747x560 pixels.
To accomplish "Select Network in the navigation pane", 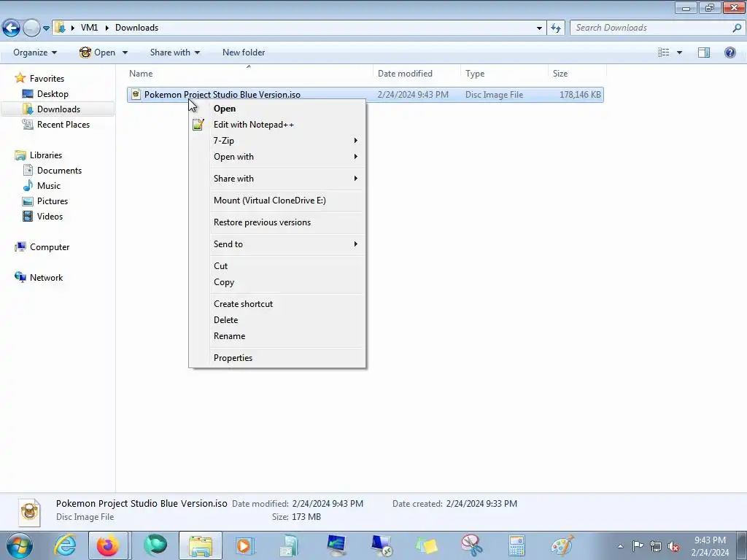I will point(46,278).
